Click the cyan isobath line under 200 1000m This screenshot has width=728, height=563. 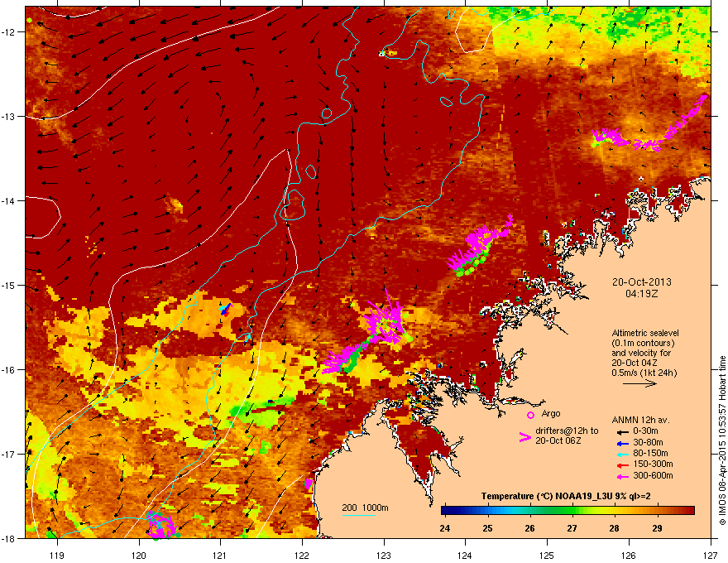pos(358,515)
